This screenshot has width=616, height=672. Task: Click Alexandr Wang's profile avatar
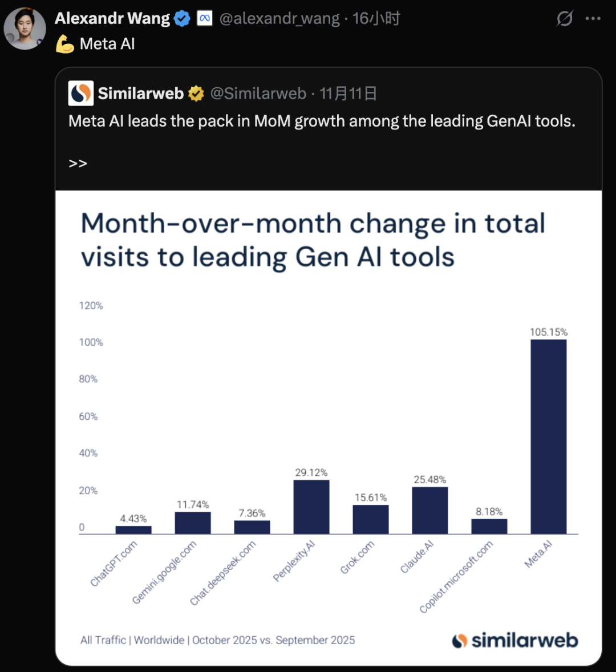click(x=25, y=29)
